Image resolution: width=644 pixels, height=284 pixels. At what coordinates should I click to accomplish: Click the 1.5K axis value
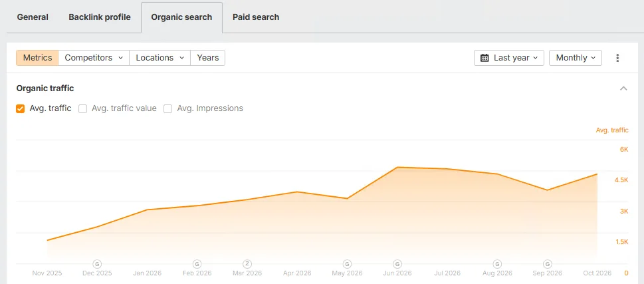[622, 242]
